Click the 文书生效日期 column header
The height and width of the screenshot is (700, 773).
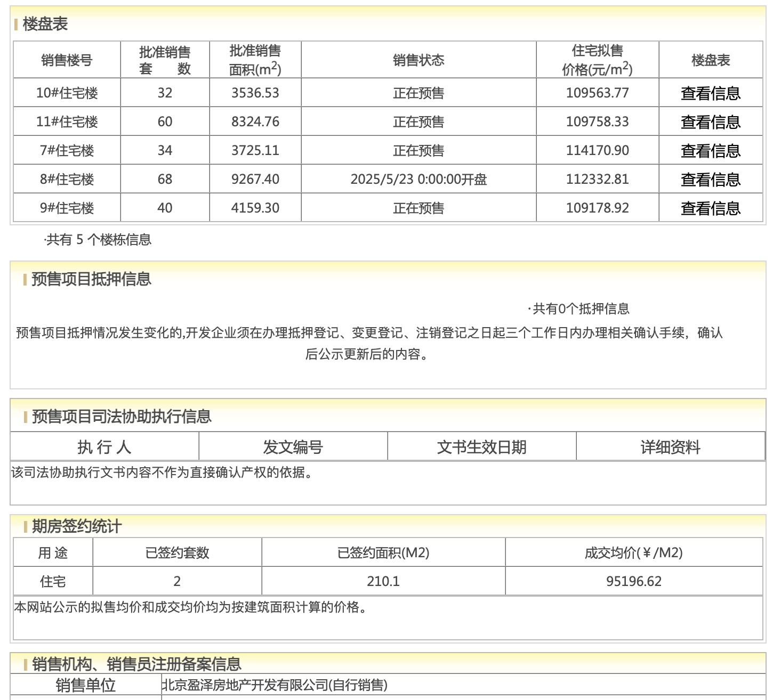click(x=482, y=447)
